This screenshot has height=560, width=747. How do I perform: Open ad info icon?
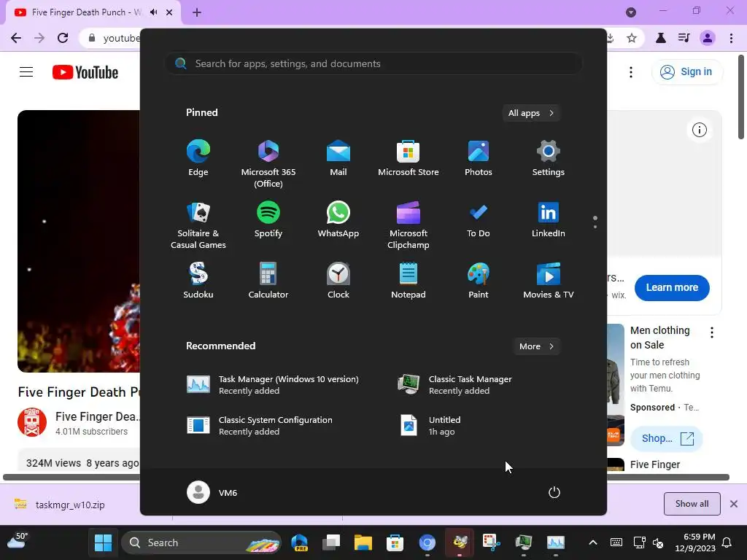pos(700,130)
